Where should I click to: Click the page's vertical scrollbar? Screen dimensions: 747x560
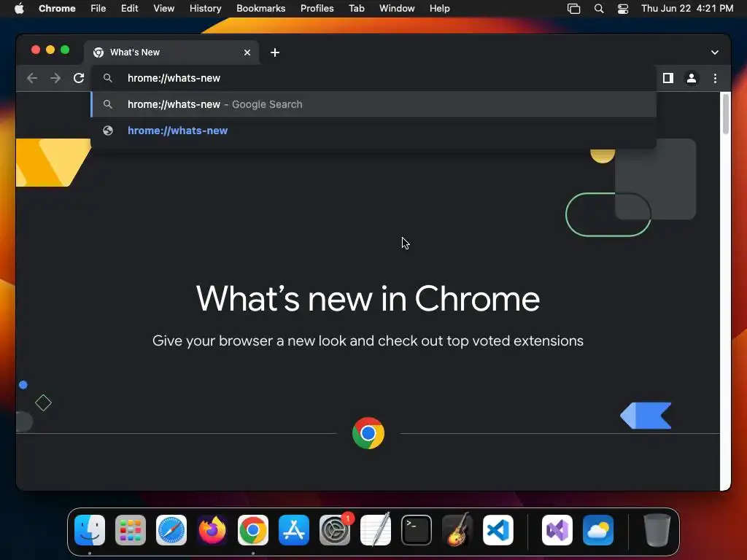click(x=726, y=114)
